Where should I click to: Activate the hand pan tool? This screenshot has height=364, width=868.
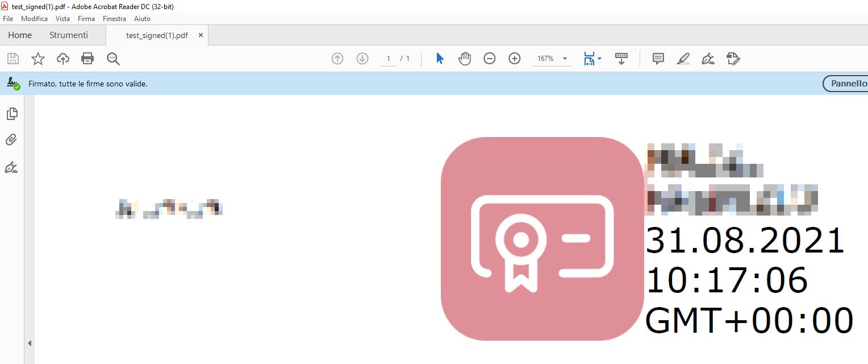pyautogui.click(x=465, y=59)
